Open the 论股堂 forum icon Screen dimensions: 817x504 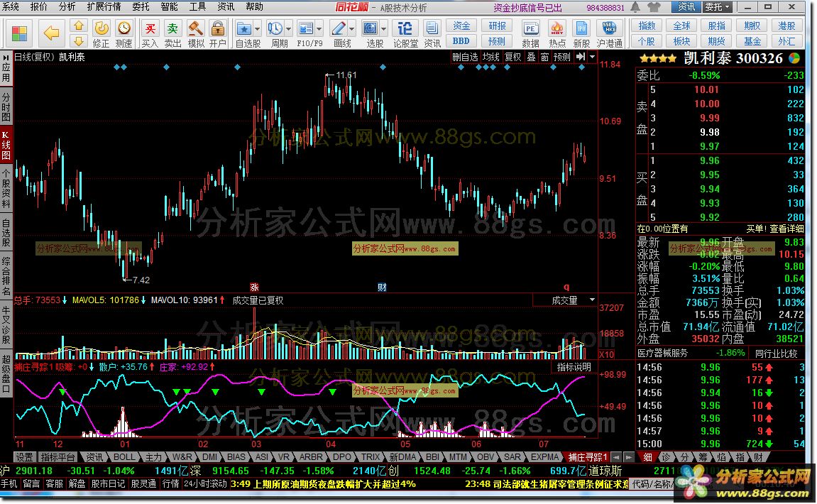405,28
